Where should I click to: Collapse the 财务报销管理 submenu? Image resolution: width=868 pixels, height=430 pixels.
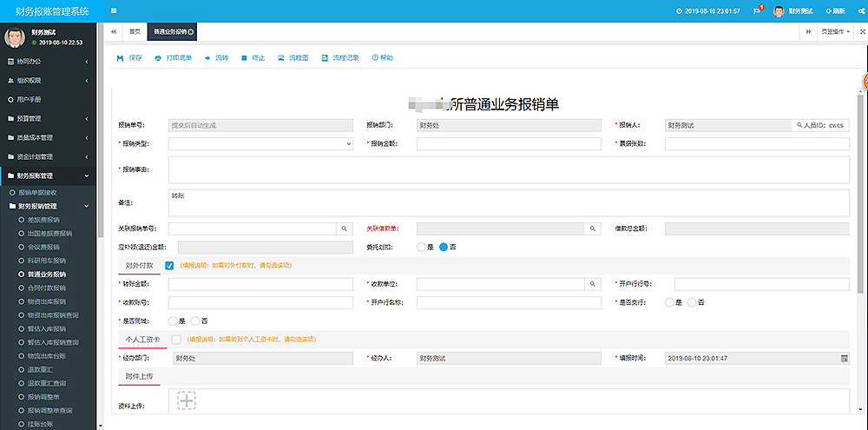pos(48,206)
